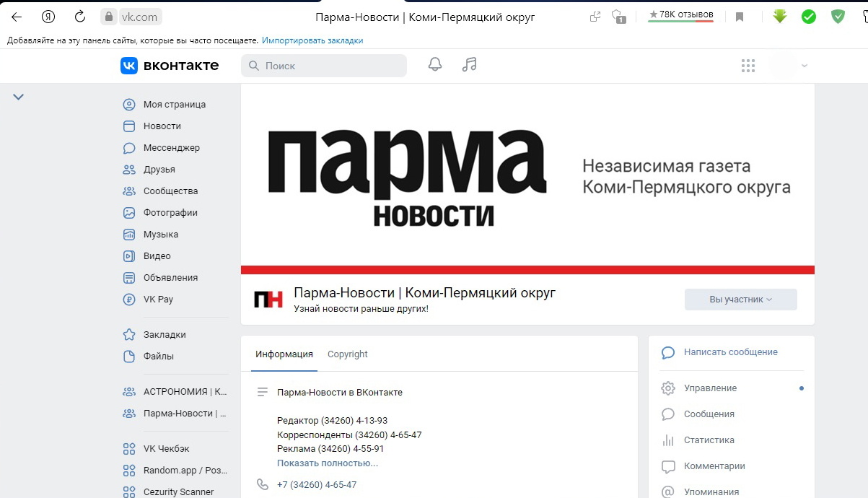Click the Import bookmarks link
Image resolution: width=868 pixels, height=498 pixels.
[312, 40]
